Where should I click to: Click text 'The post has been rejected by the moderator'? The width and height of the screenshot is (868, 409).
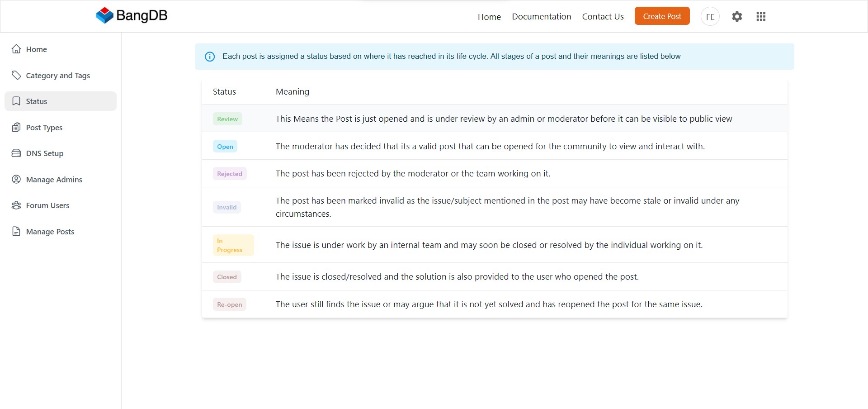(362, 174)
